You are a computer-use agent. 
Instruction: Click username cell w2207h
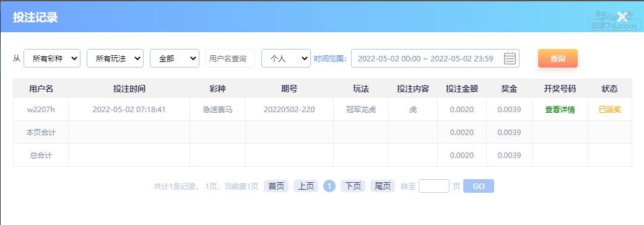click(41, 110)
